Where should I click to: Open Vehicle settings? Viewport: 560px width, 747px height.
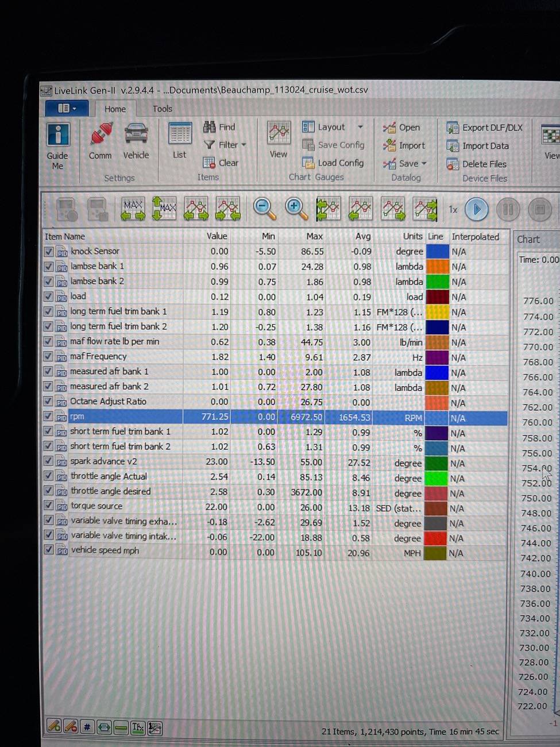pyautogui.click(x=136, y=141)
